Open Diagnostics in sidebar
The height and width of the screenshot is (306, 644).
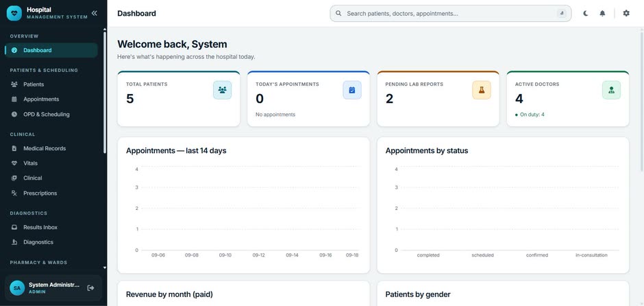(x=51, y=242)
